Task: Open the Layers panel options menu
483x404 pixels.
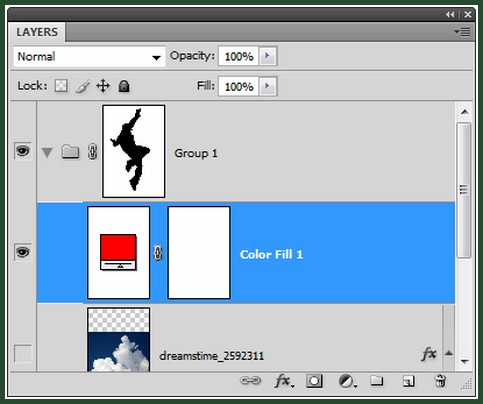Action: click(x=462, y=32)
